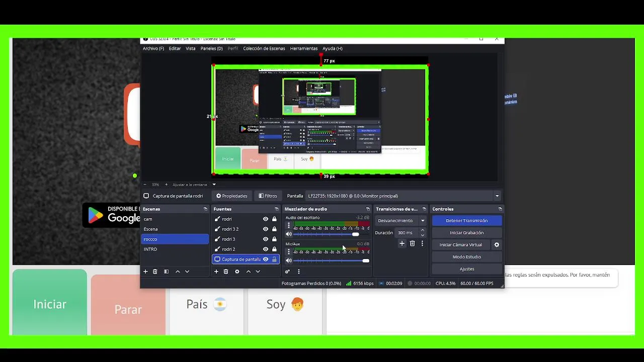Viewport: 644px width, 362px height.
Task: Open the Herramientas menu
Action: 304,49
